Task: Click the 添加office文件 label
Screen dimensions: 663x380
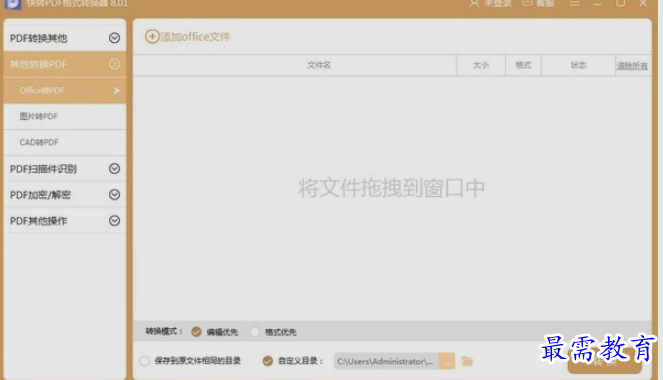Action: tap(195, 37)
